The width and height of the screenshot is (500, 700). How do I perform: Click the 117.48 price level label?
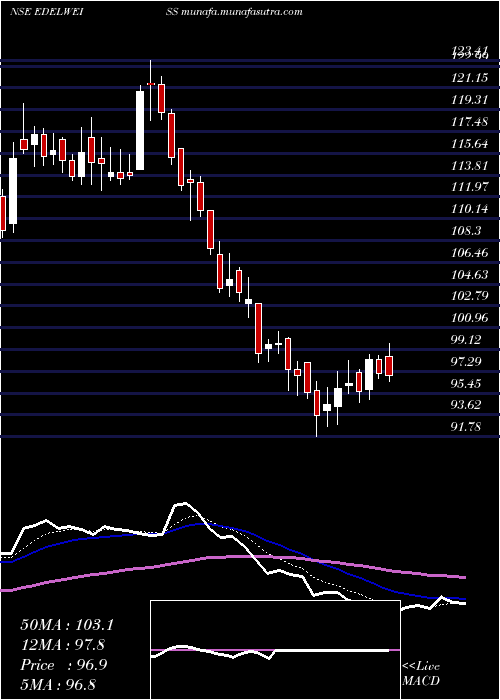pyautogui.click(x=469, y=121)
